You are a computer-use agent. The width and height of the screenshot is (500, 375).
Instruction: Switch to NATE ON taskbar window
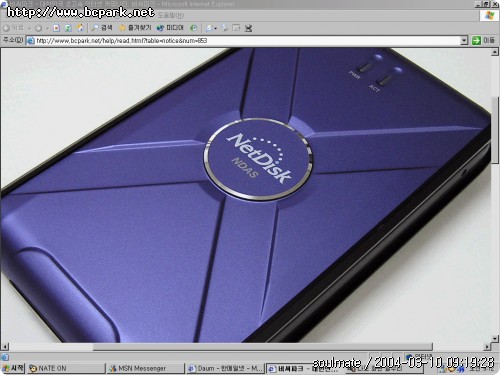pyautogui.click(x=66, y=368)
